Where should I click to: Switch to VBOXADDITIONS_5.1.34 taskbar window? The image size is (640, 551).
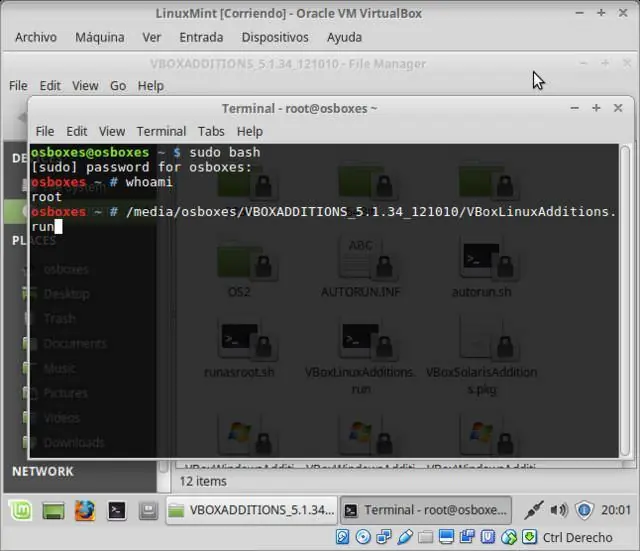(x=252, y=510)
